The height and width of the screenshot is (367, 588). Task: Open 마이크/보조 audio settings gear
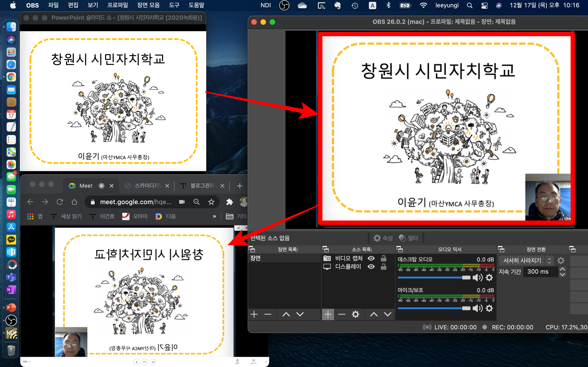pos(489,308)
